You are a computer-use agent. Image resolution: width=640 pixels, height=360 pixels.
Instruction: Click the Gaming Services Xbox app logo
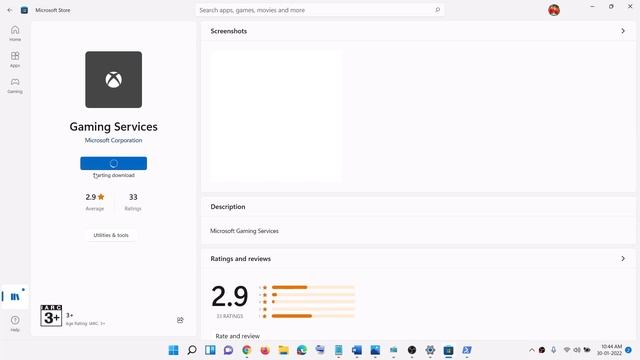tap(113, 80)
